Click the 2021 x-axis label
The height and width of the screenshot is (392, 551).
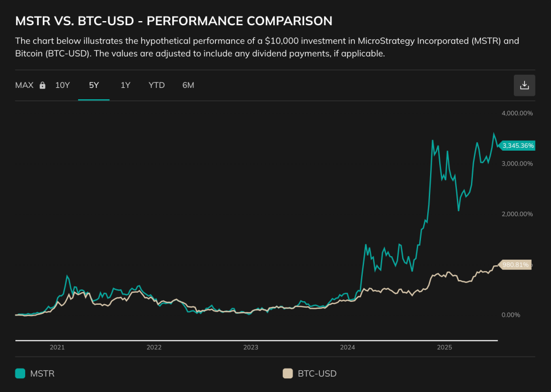click(57, 347)
